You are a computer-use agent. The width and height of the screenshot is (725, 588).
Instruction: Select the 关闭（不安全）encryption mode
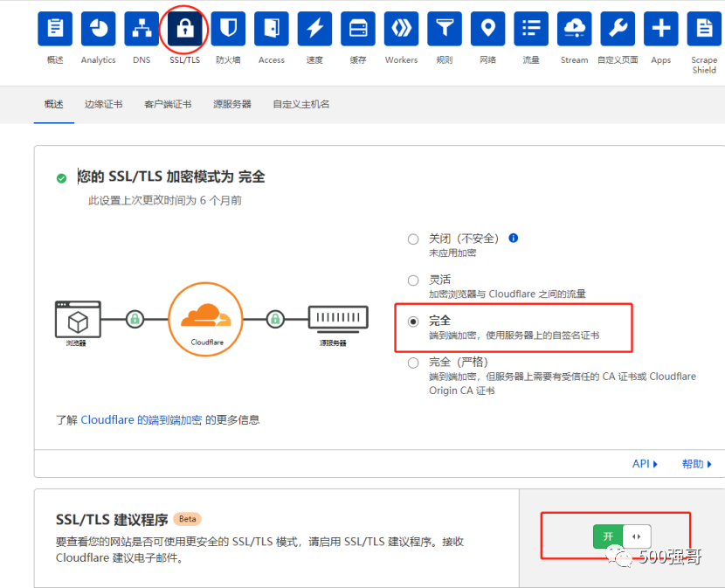[x=413, y=239]
